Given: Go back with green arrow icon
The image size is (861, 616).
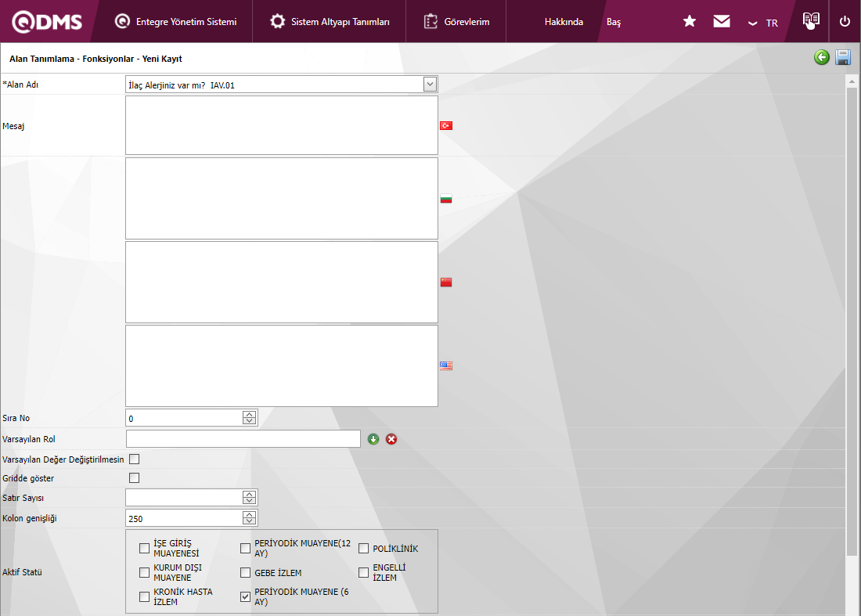Looking at the screenshot, I should (821, 57).
